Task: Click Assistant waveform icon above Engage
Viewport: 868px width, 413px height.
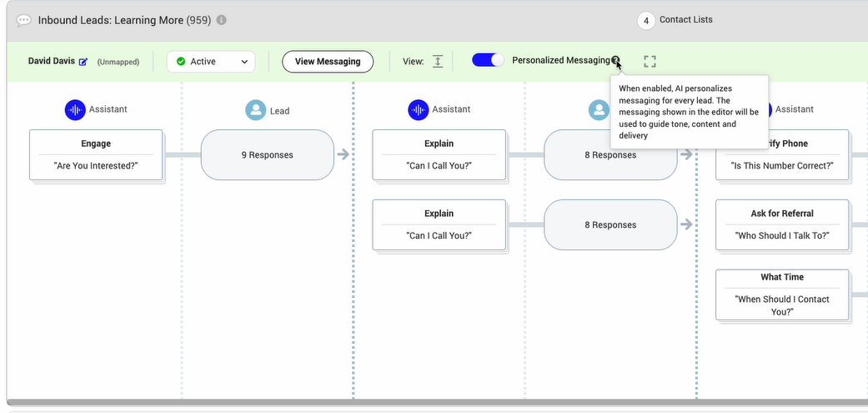Action: pos(75,109)
